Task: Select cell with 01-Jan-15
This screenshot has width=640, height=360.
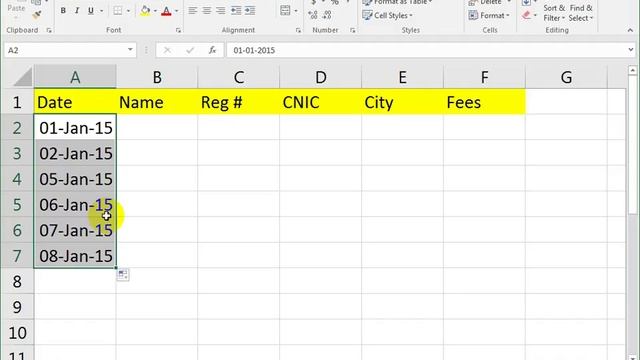Action: click(75, 128)
